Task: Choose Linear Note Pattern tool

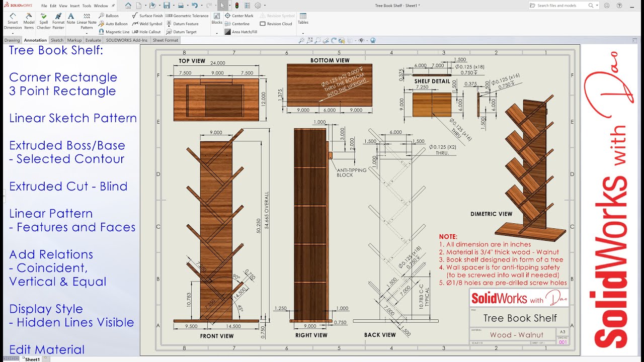Action: (87, 21)
